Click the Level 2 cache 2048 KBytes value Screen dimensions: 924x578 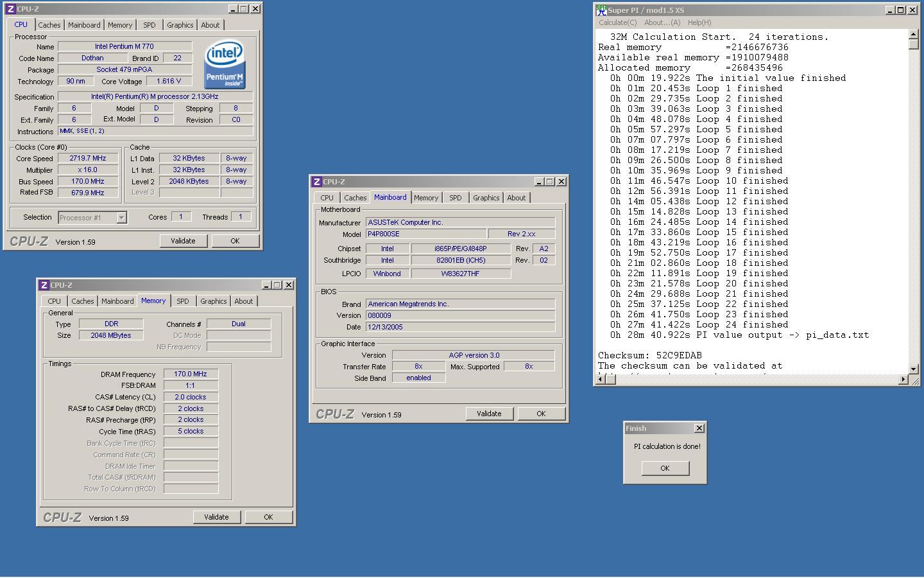pyautogui.click(x=189, y=181)
